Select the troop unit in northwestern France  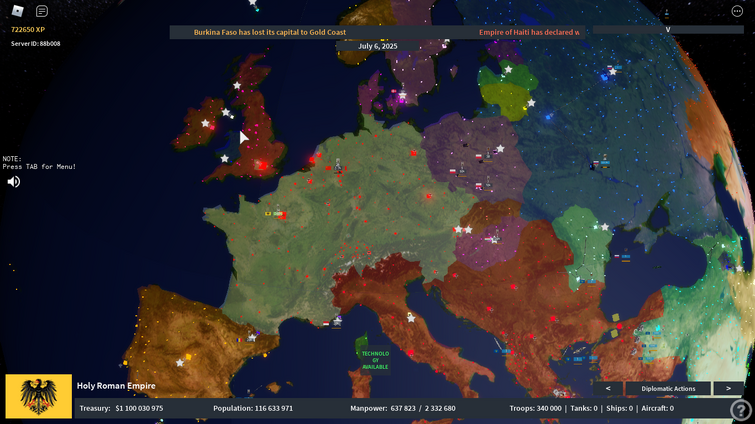(x=277, y=212)
